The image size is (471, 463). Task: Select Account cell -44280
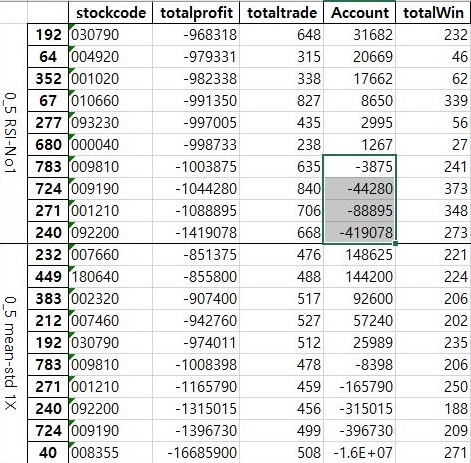pos(359,189)
